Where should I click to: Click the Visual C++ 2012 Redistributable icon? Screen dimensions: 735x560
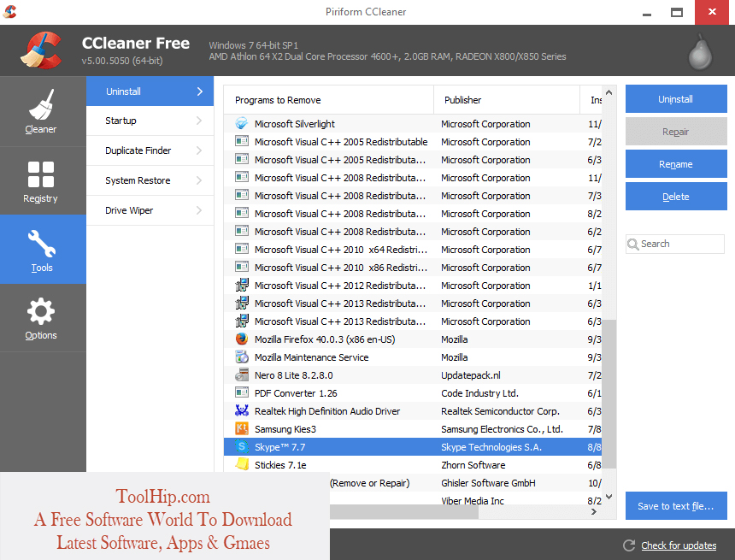(x=241, y=285)
